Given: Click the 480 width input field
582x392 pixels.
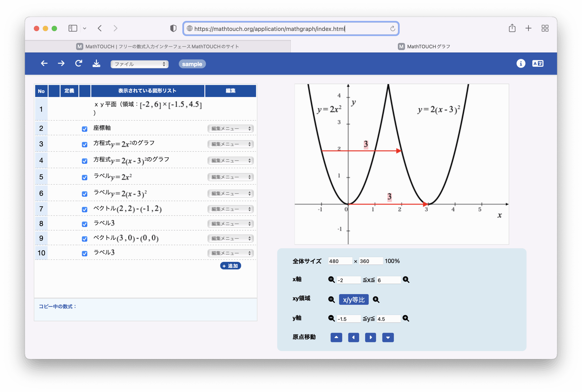Looking at the screenshot, I should click(340, 261).
